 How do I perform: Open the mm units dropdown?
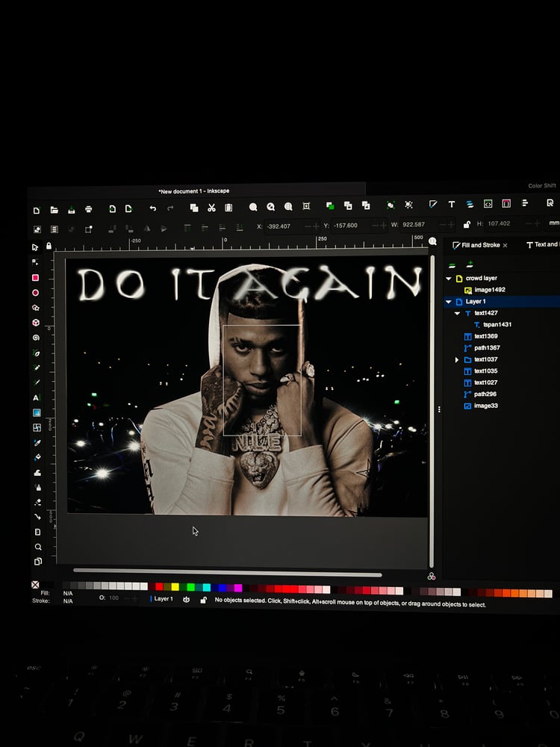click(554, 223)
